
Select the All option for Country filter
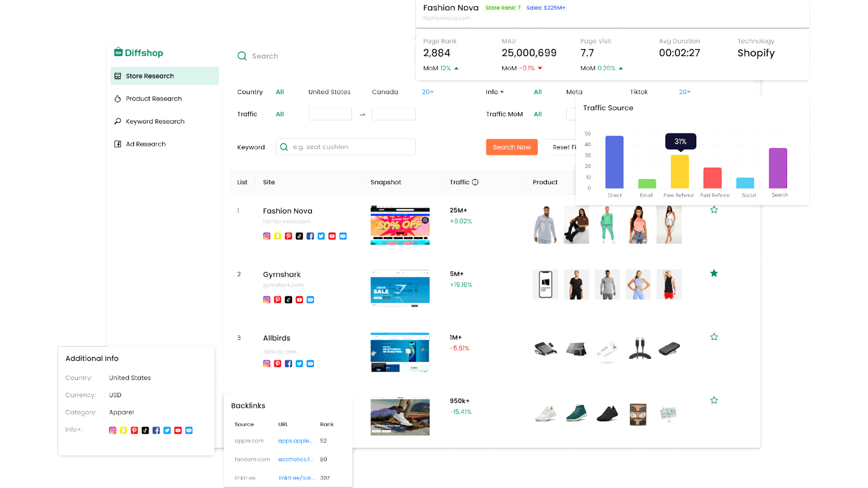pyautogui.click(x=280, y=92)
